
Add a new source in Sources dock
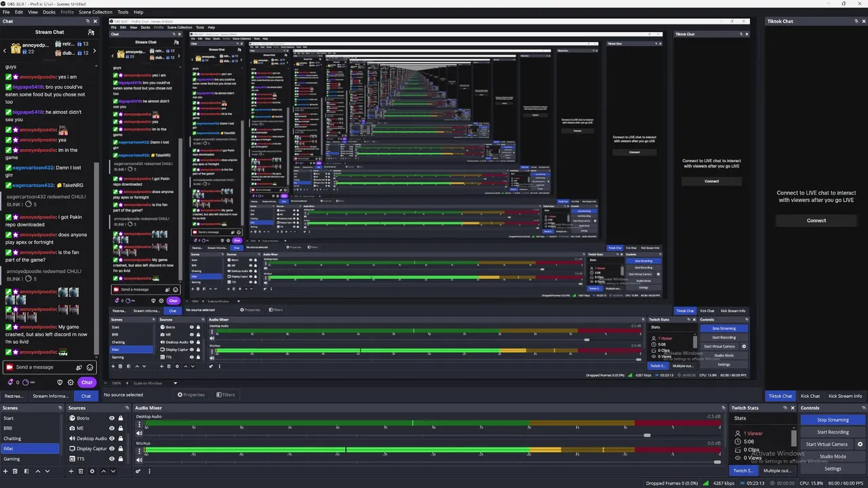(x=71, y=471)
